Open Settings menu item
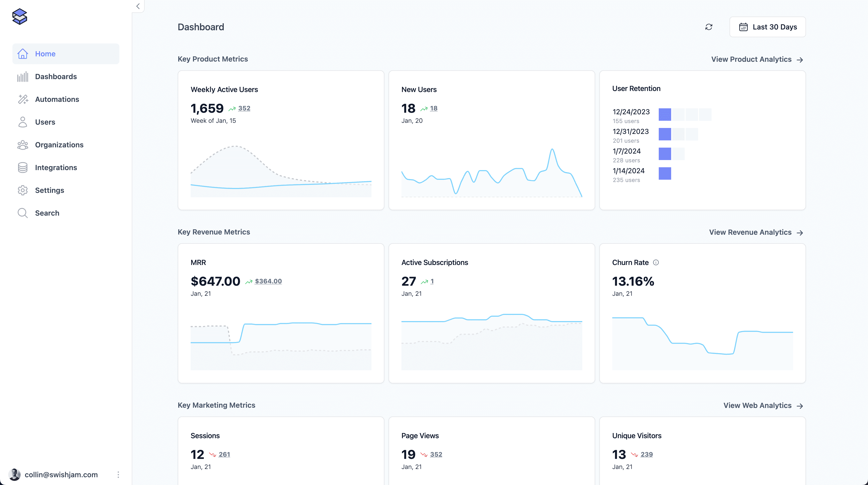This screenshot has height=485, width=868. (x=66, y=190)
